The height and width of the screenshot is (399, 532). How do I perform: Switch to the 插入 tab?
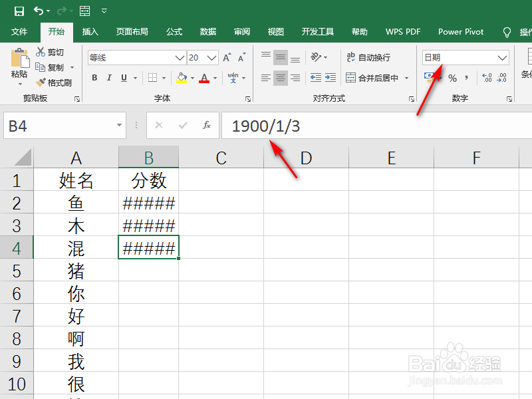(x=90, y=32)
